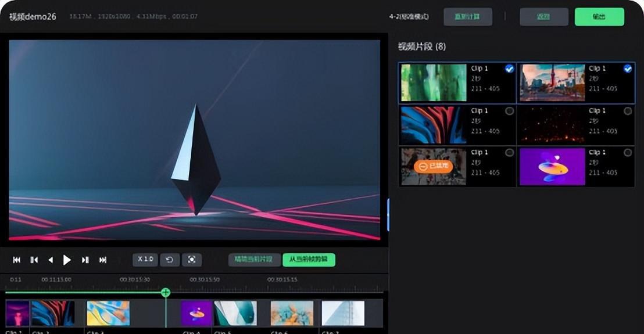Select the blue-red swirl clip radio
644x334 pixels.
509,111
